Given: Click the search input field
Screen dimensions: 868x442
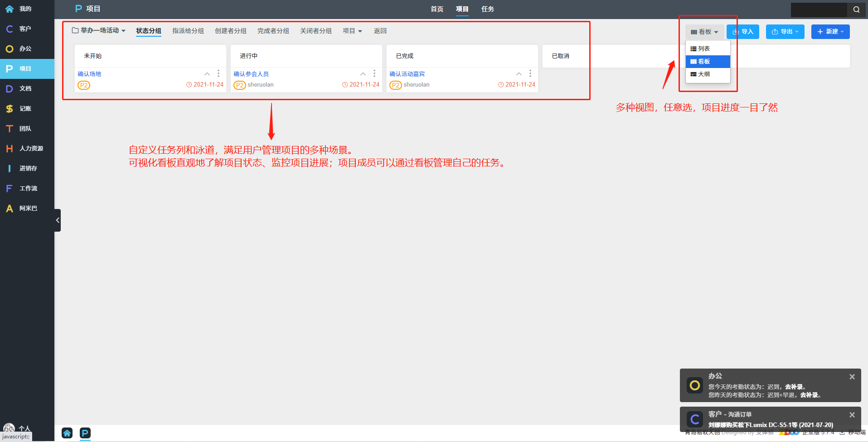Looking at the screenshot, I should (x=819, y=10).
